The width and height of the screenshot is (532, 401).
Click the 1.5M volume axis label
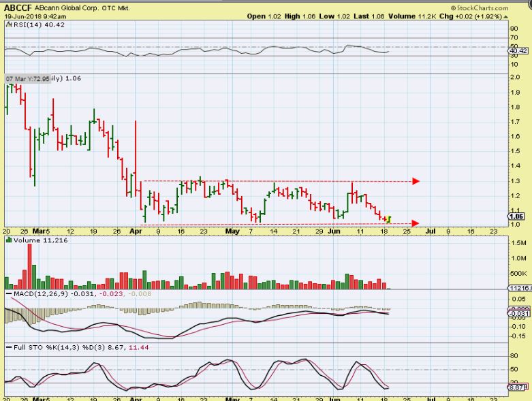coord(518,243)
